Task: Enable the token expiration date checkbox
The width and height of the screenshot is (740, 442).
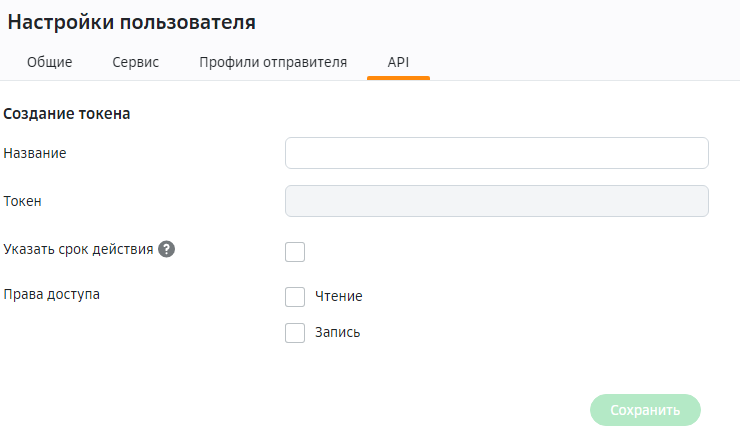Action: [295, 251]
